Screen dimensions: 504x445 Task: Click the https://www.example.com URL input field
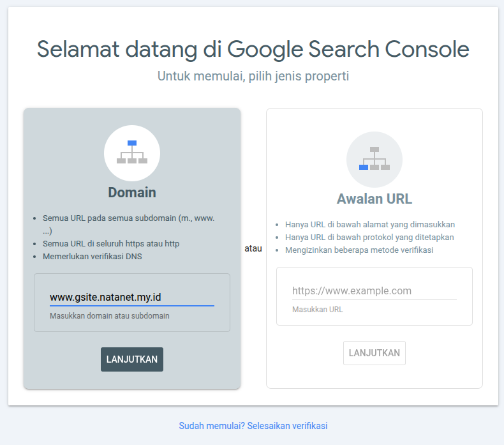(x=374, y=290)
